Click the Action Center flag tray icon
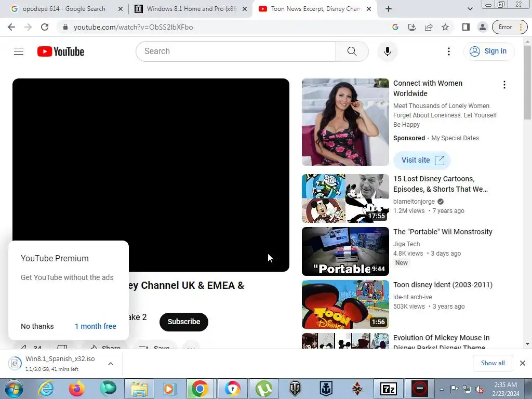 454,389
